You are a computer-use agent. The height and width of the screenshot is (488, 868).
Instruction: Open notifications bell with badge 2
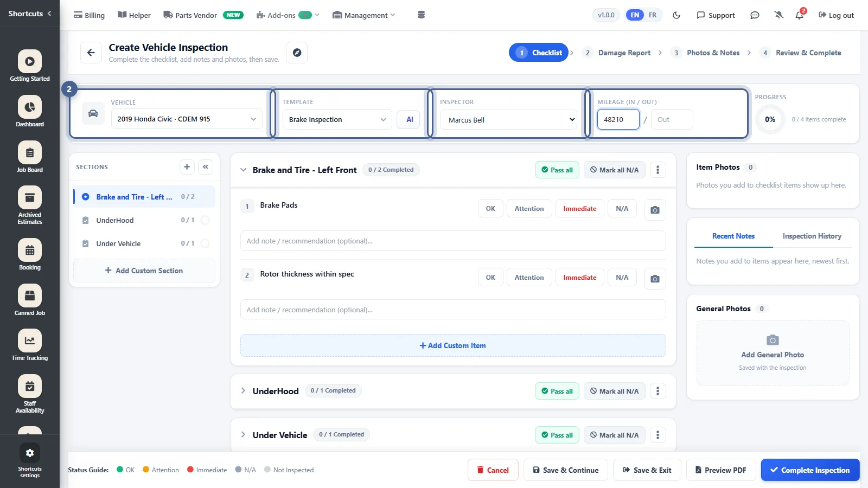pyautogui.click(x=800, y=15)
